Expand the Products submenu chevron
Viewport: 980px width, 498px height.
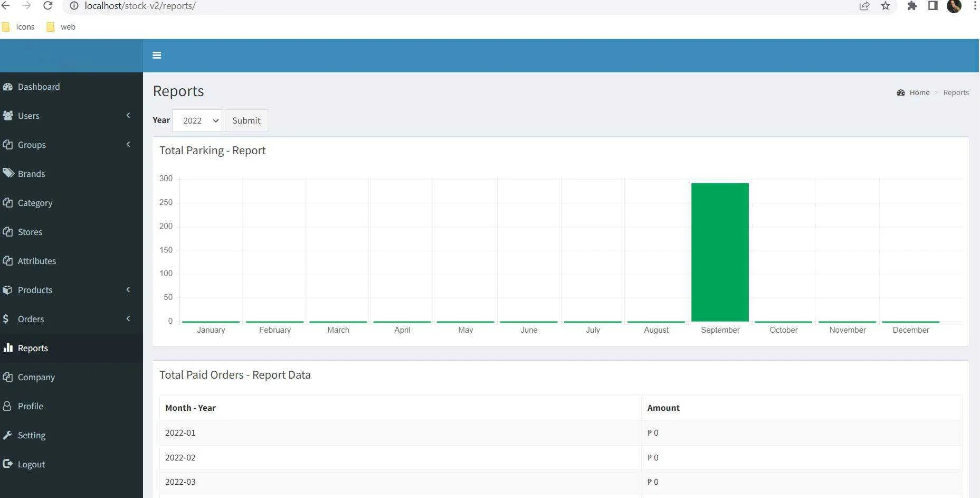(x=128, y=289)
